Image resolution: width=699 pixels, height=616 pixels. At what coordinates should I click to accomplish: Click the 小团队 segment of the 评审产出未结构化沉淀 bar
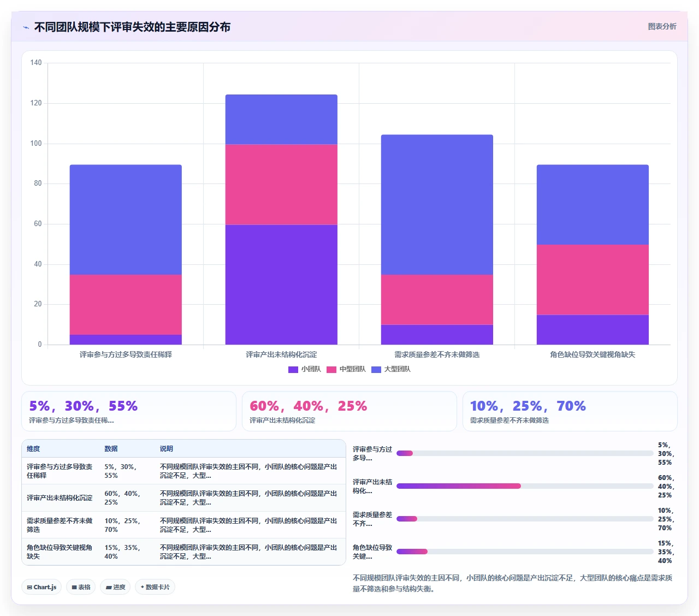pos(281,285)
